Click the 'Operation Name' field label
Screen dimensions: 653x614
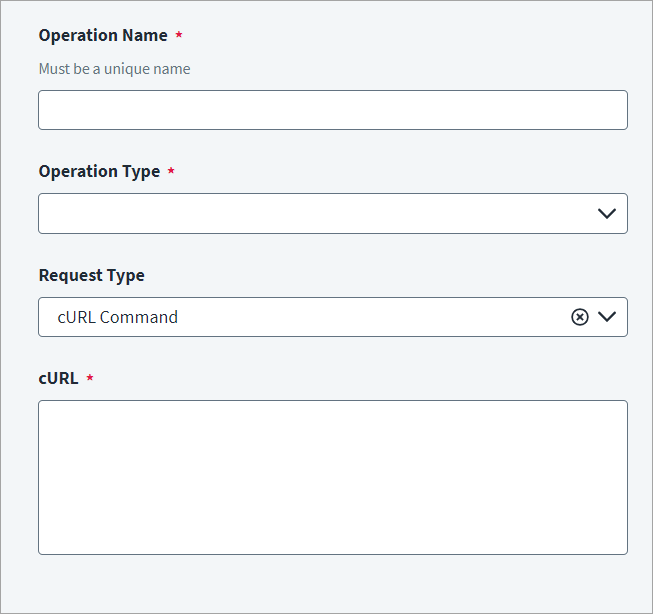coord(103,36)
